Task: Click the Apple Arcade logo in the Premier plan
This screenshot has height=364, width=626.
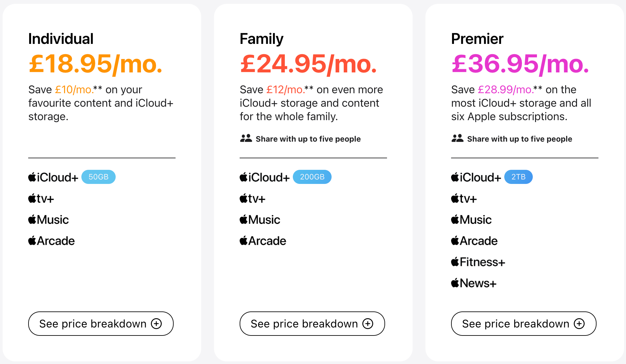Action: click(474, 241)
